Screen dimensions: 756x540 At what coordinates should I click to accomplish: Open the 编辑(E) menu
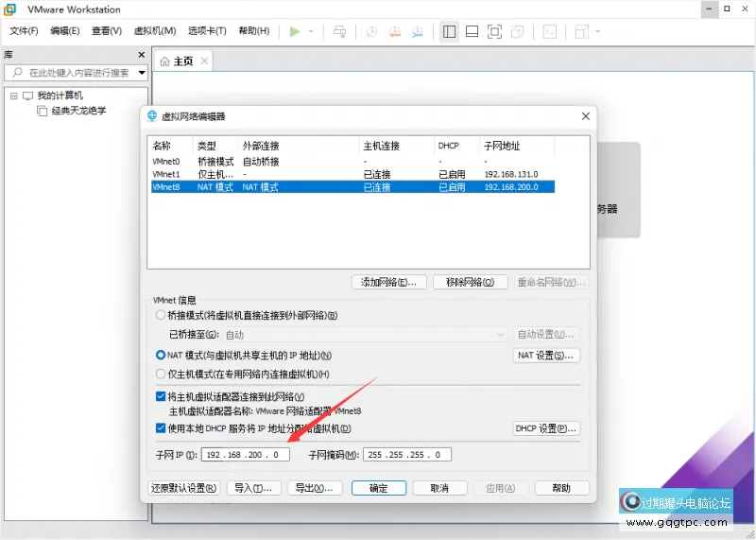[x=65, y=31]
